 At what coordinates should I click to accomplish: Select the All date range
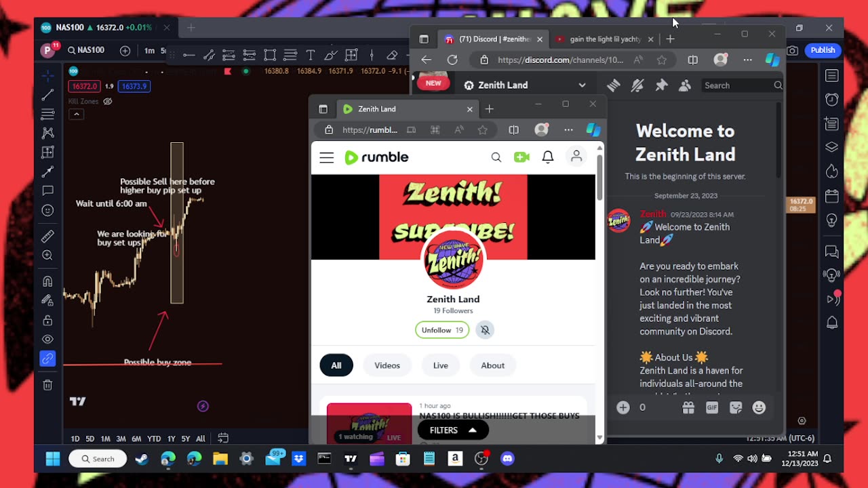coord(201,439)
